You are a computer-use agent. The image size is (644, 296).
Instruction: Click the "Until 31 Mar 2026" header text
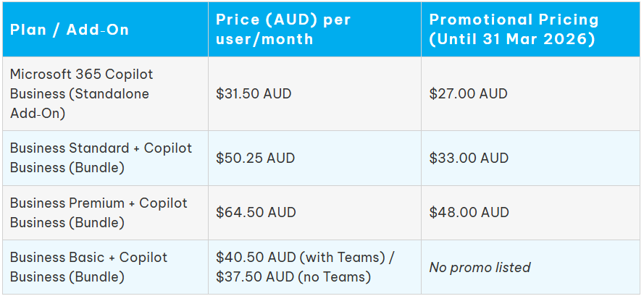point(512,39)
